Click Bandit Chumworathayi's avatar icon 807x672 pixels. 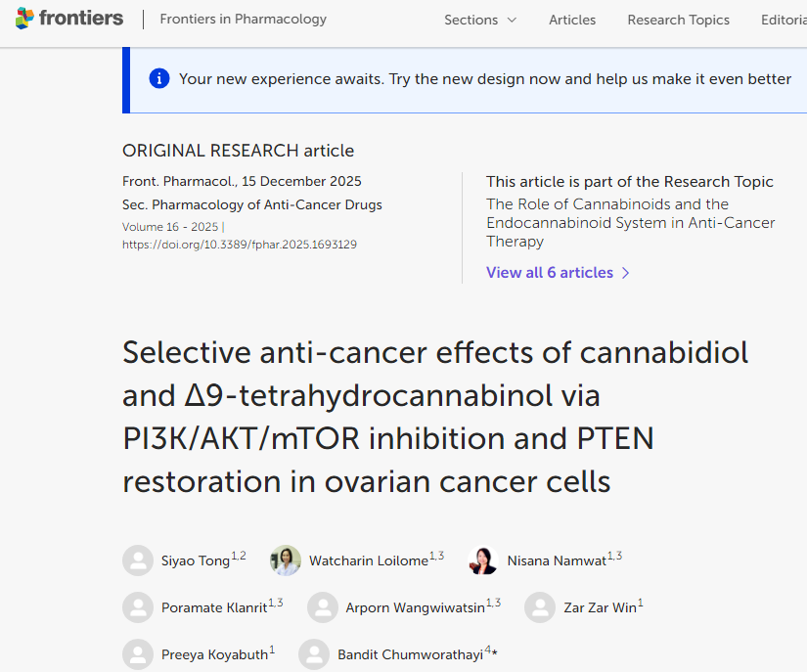314,654
